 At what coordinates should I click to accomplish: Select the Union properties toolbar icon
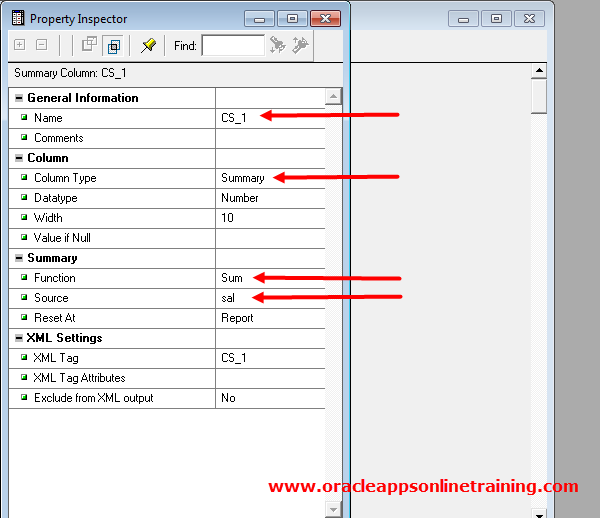coord(89,45)
